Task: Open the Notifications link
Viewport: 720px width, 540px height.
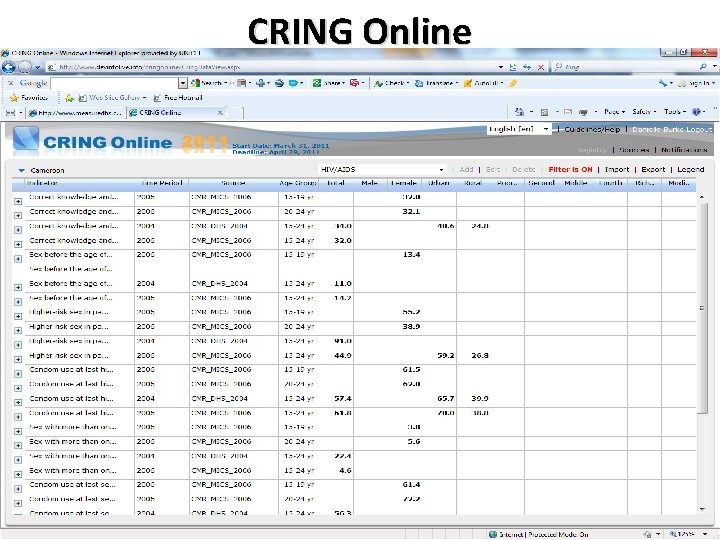Action: tap(684, 150)
